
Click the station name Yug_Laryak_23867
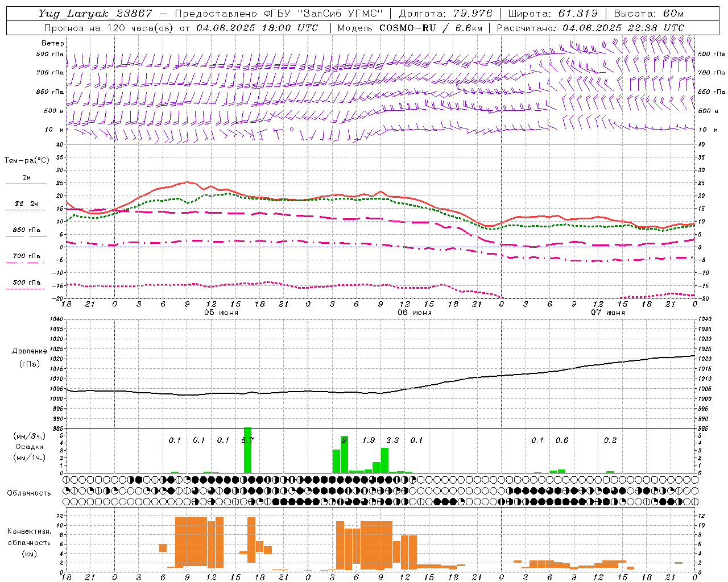(x=95, y=14)
